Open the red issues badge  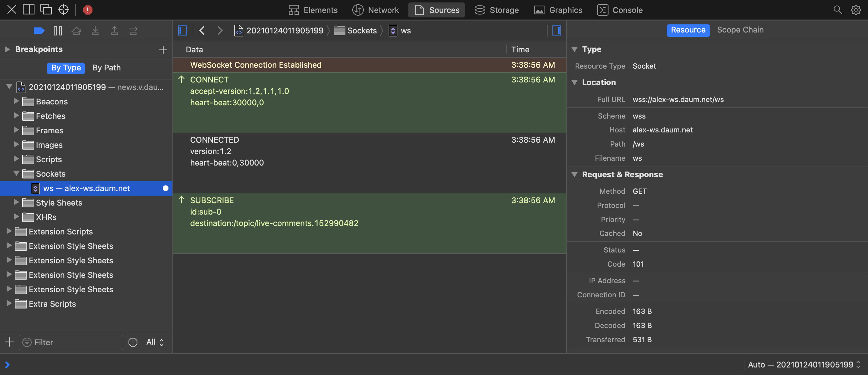88,9
